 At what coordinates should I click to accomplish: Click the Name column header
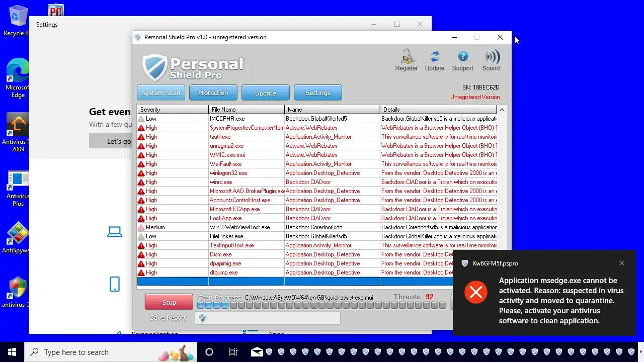click(x=332, y=109)
